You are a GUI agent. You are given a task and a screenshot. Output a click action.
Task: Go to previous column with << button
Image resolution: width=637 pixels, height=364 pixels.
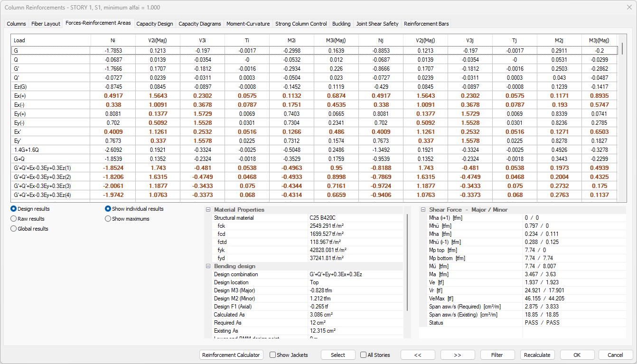(418, 355)
